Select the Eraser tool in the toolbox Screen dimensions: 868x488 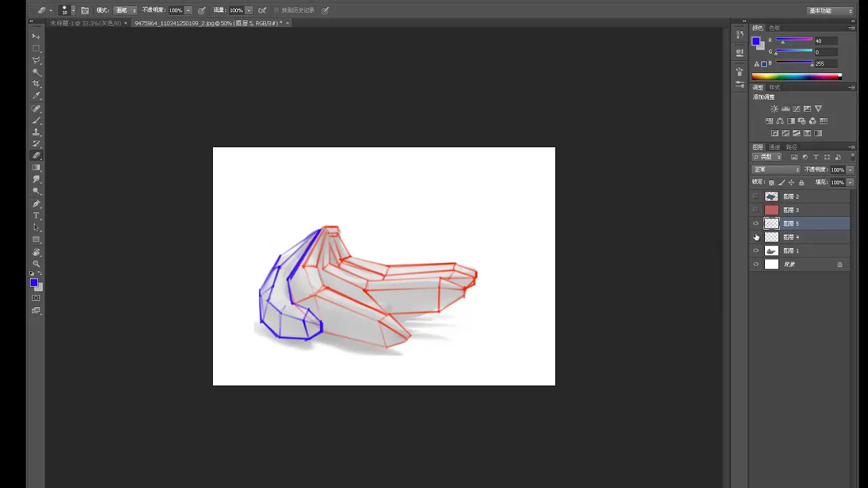click(x=36, y=156)
